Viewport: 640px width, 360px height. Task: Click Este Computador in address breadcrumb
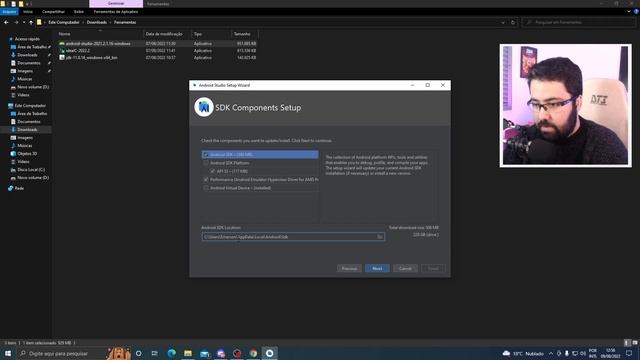coord(64,22)
